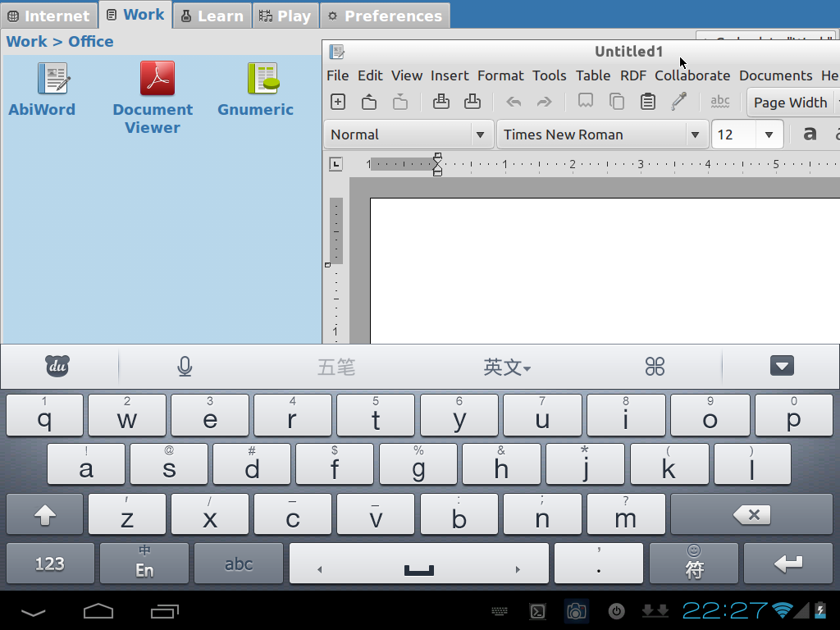This screenshot has width=840, height=630.
Task: Switch keyboard to abc mode
Action: tap(239, 563)
